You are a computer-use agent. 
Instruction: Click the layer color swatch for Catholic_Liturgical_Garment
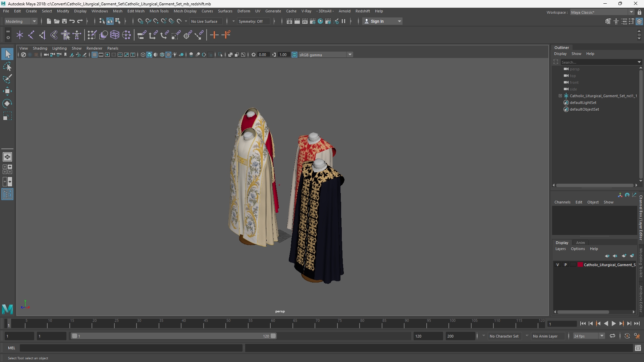[x=580, y=265]
